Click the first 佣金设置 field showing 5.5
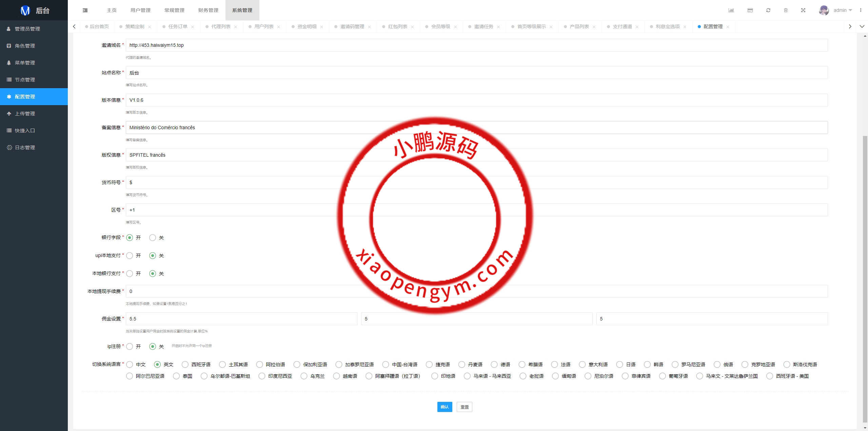The image size is (868, 431). coord(241,319)
